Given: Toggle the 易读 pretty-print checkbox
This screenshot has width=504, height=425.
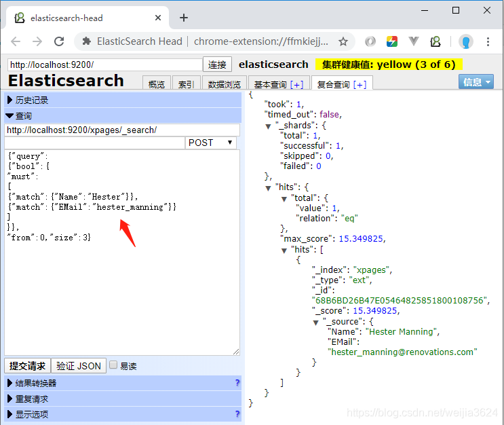Looking at the screenshot, I should tap(113, 365).
